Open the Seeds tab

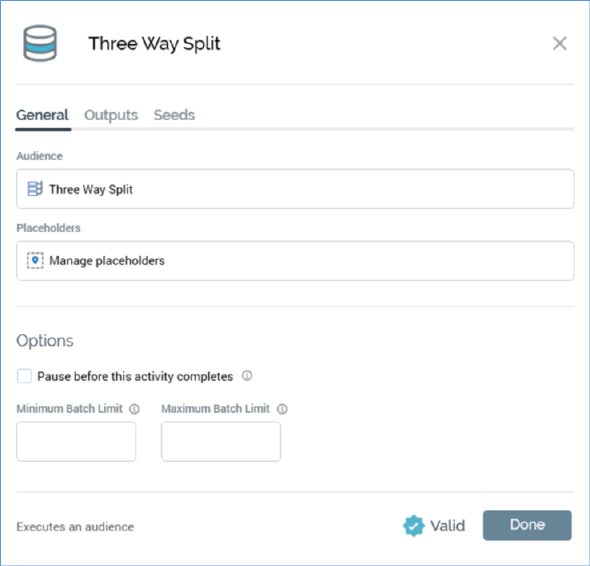(174, 115)
